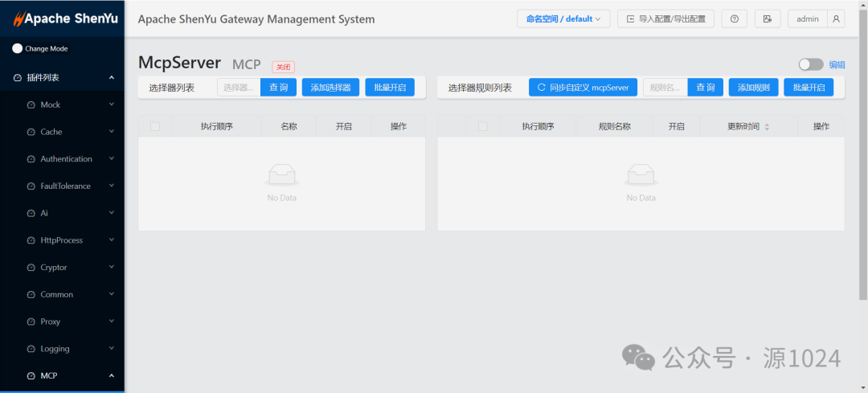Open the Mock menu item
Viewport: 868px width, 393px height.
[x=62, y=104]
